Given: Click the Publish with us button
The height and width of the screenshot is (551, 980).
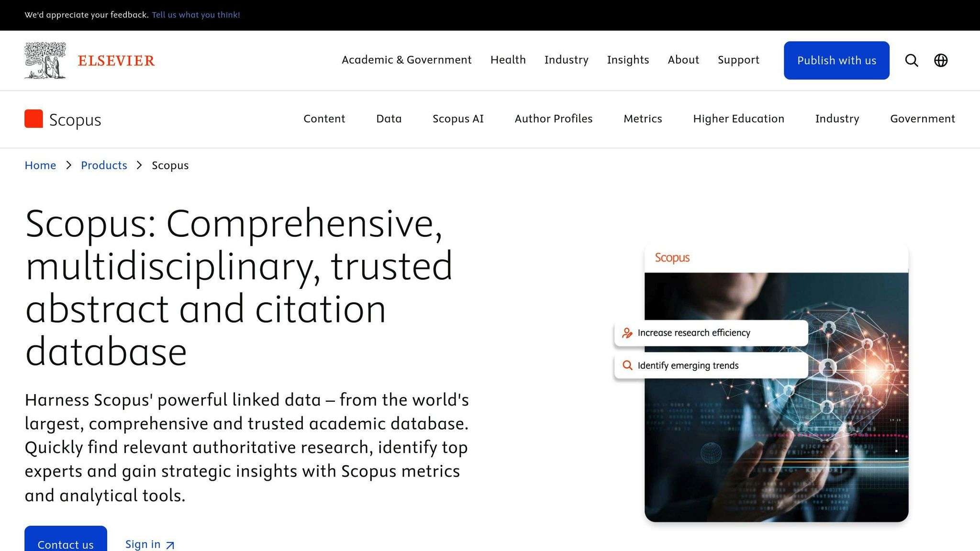Looking at the screenshot, I should click(836, 60).
